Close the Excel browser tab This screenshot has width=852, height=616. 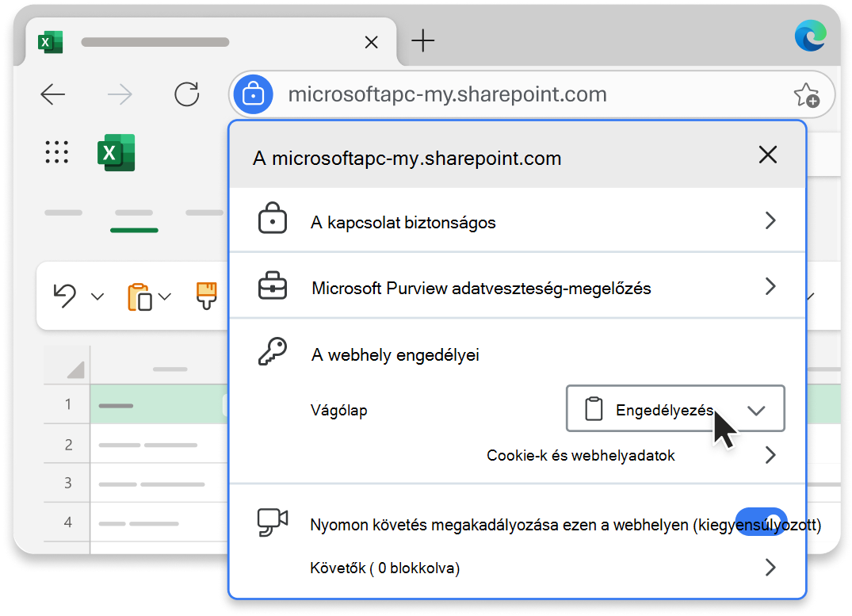[x=371, y=42]
